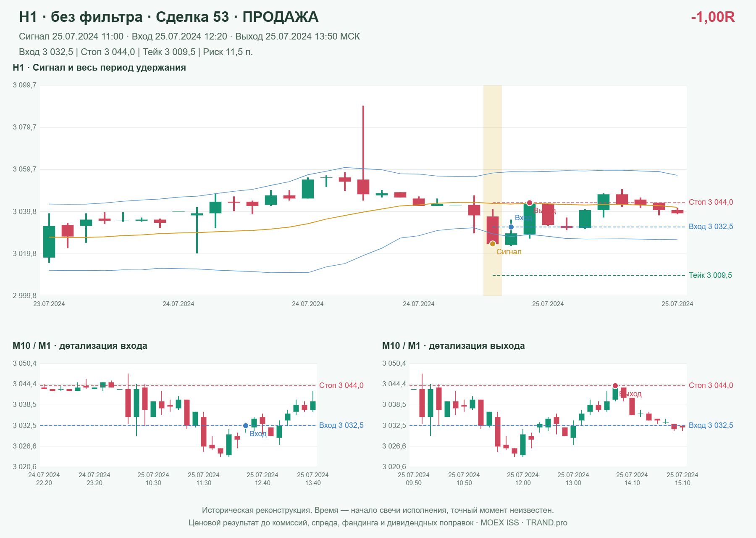756x538 pixels.
Task: Click the blue Вход marker dot on the H1 chart
Action: [511, 227]
